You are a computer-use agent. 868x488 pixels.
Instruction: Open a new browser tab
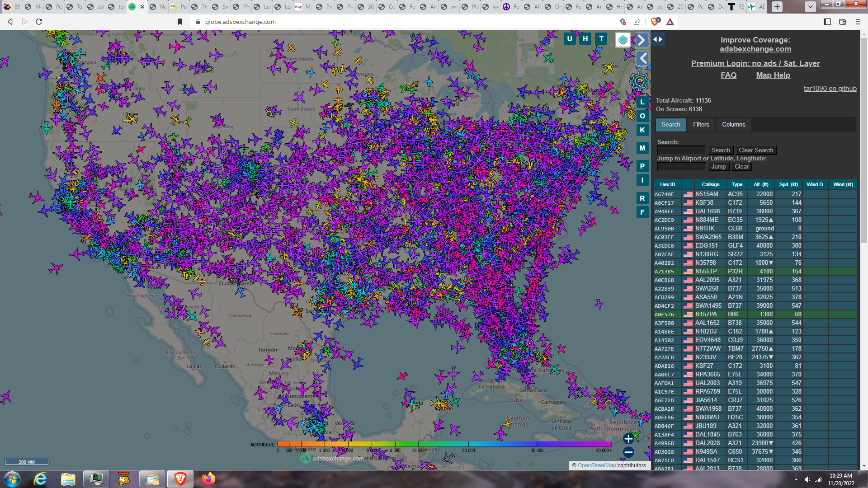click(777, 7)
